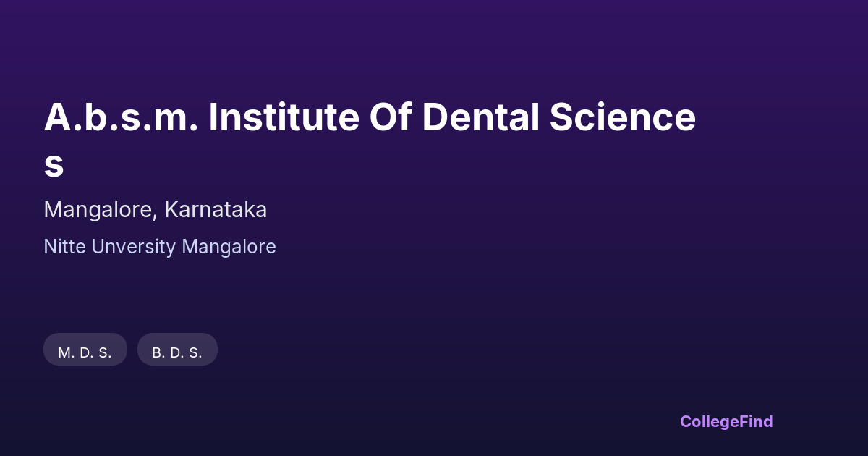Viewport: 868px width, 456px height.
Task: Click the word "A.b.s.m." in the title
Action: pyautogui.click(x=121, y=119)
